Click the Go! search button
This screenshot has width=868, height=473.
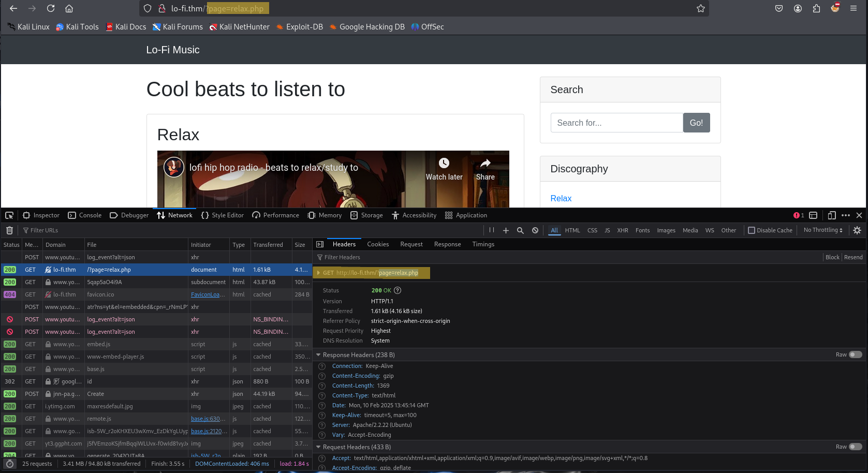click(696, 123)
